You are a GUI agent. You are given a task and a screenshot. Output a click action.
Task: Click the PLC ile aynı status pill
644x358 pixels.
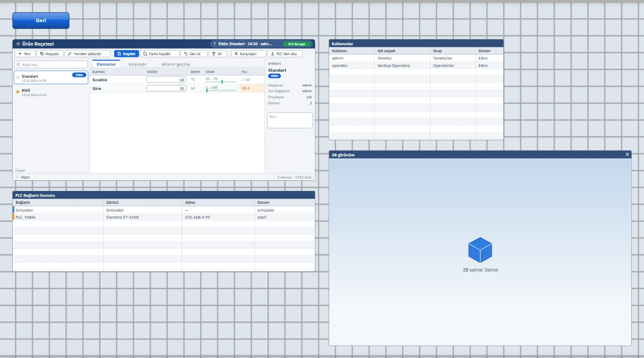[297, 44]
